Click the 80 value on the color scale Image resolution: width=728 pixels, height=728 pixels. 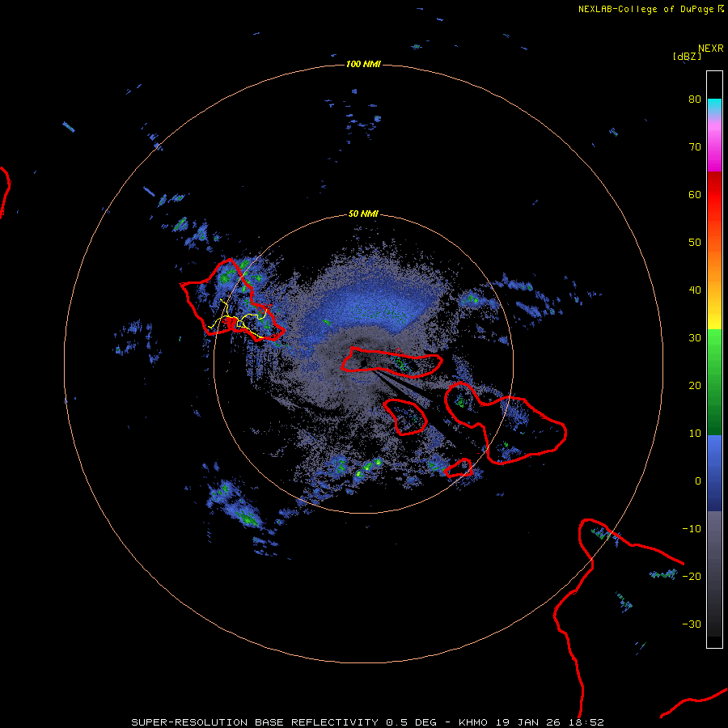click(x=695, y=99)
